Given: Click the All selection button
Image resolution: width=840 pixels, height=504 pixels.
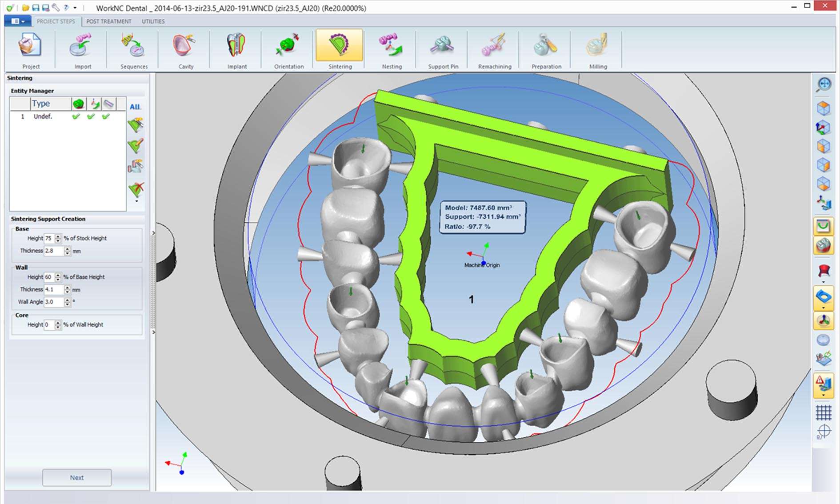Looking at the screenshot, I should (x=135, y=107).
